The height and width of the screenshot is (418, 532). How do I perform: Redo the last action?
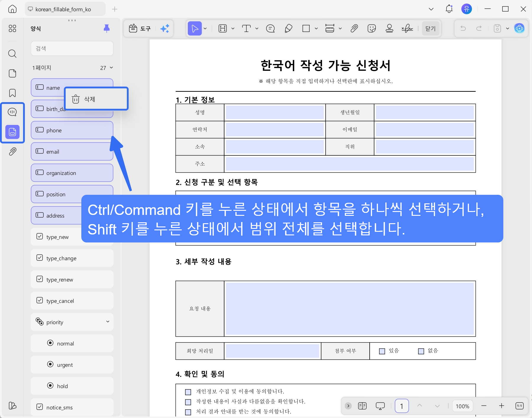[x=479, y=28]
